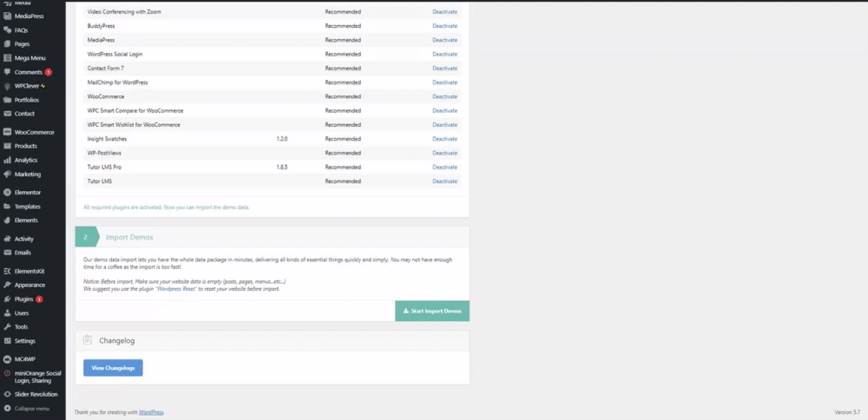Screen dimensions: 868x420
Task: Deactivate the Tutor LMS plugin
Action: point(445,181)
